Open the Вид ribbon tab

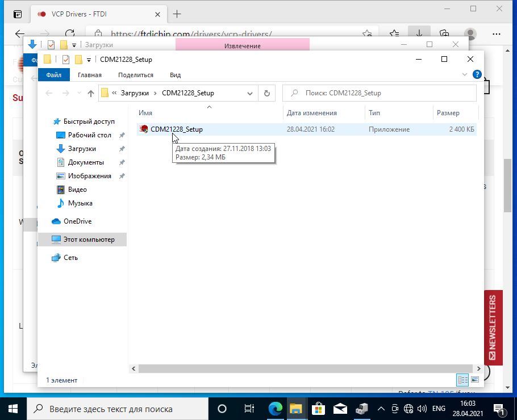click(175, 75)
